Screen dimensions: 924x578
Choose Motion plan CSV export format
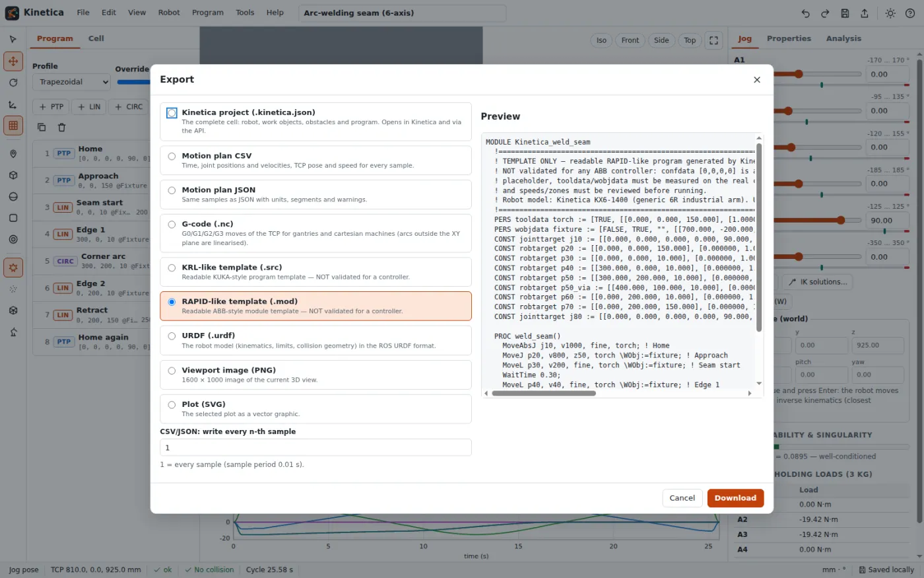click(315, 161)
